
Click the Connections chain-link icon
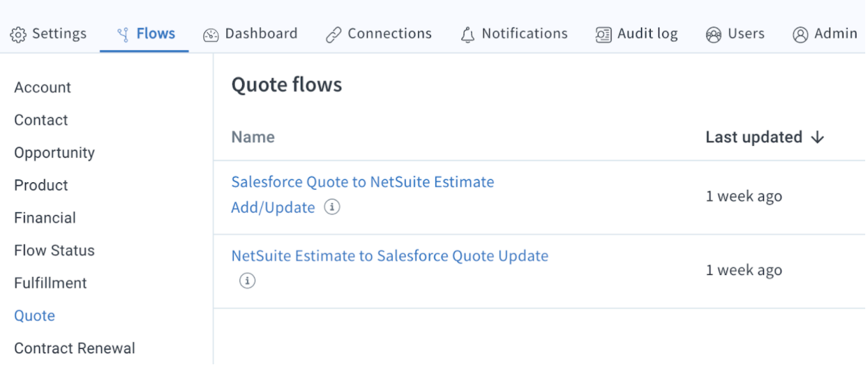[334, 35]
